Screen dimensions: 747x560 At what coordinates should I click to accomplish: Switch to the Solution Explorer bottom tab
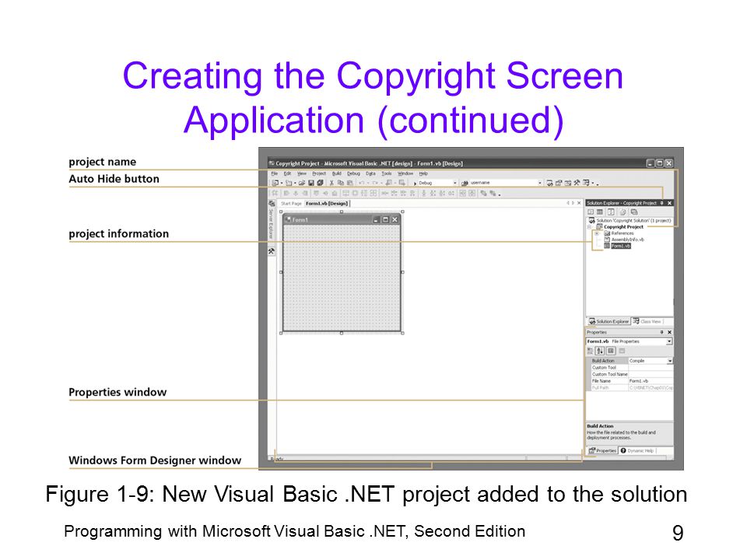609,321
